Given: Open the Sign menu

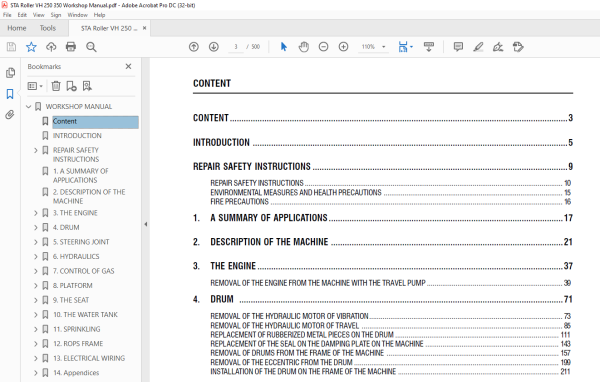Looking at the screenshot, I should pos(56,15).
